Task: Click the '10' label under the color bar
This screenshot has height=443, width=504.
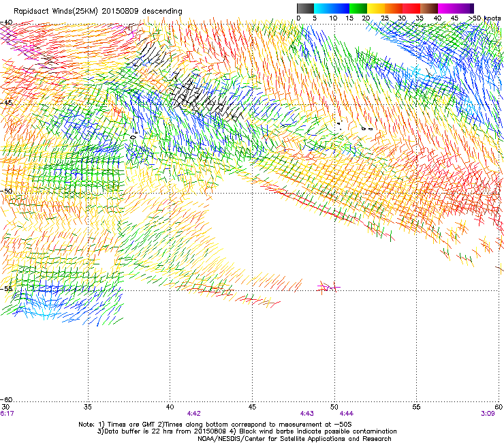Action: tap(333, 18)
